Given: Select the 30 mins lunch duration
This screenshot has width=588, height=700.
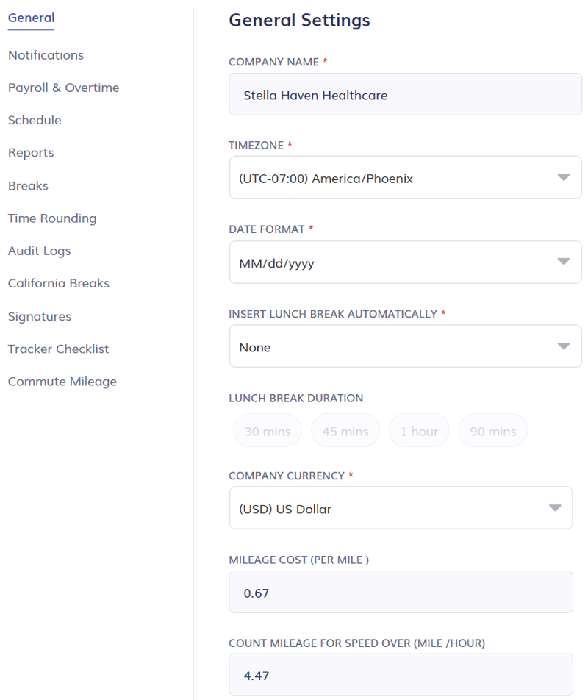Looking at the screenshot, I should (267, 431).
